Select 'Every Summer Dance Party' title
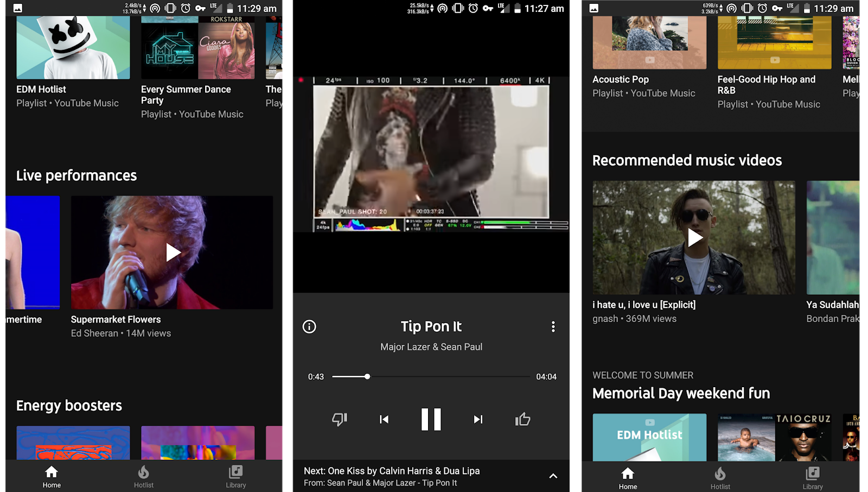 click(x=186, y=94)
